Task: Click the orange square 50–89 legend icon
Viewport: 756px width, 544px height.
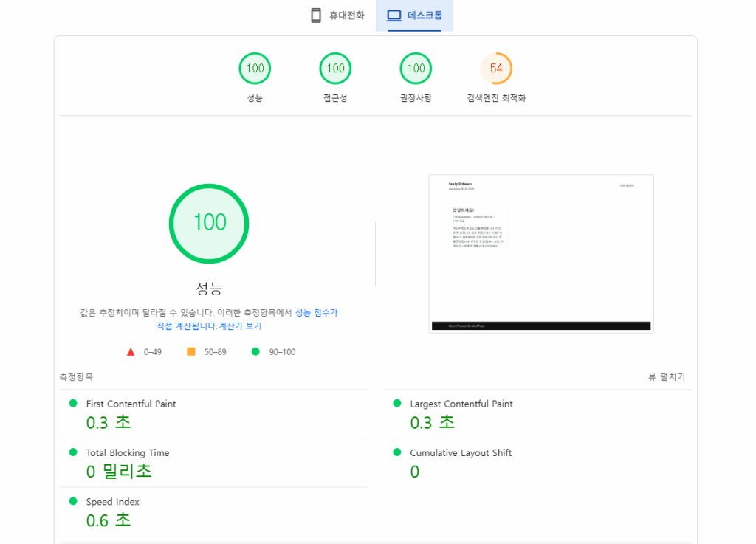Action: (191, 352)
